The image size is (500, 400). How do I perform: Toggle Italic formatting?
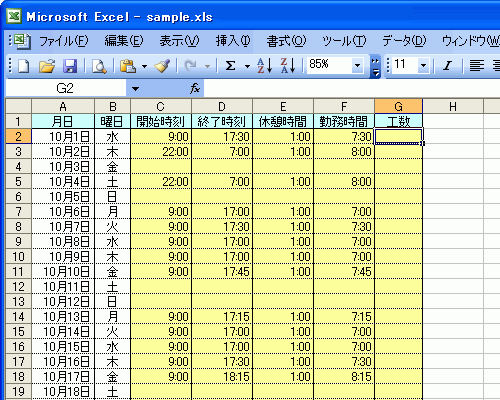click(x=447, y=66)
